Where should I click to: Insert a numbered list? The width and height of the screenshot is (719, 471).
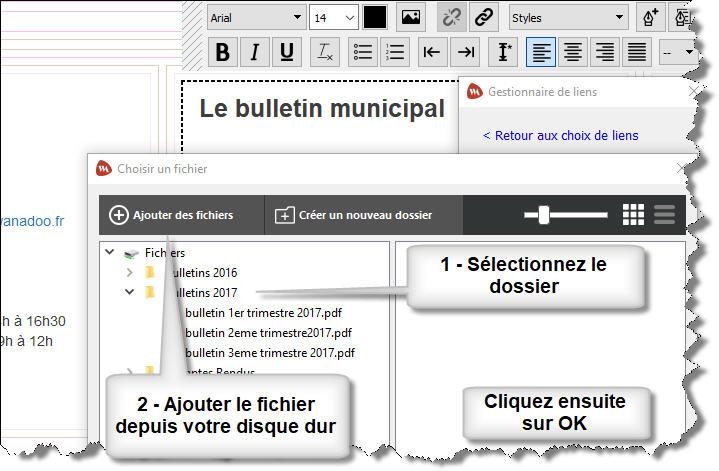[395, 52]
